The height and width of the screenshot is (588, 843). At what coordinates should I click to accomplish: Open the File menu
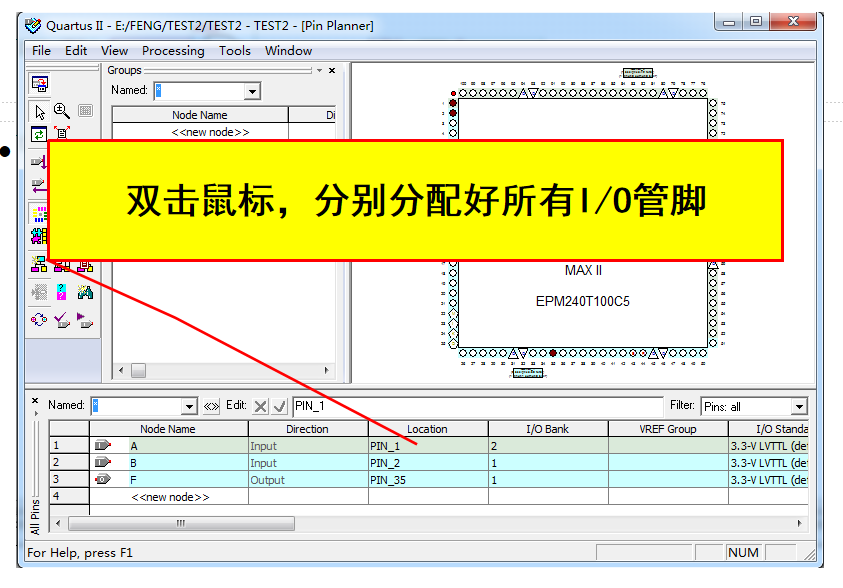pos(41,51)
